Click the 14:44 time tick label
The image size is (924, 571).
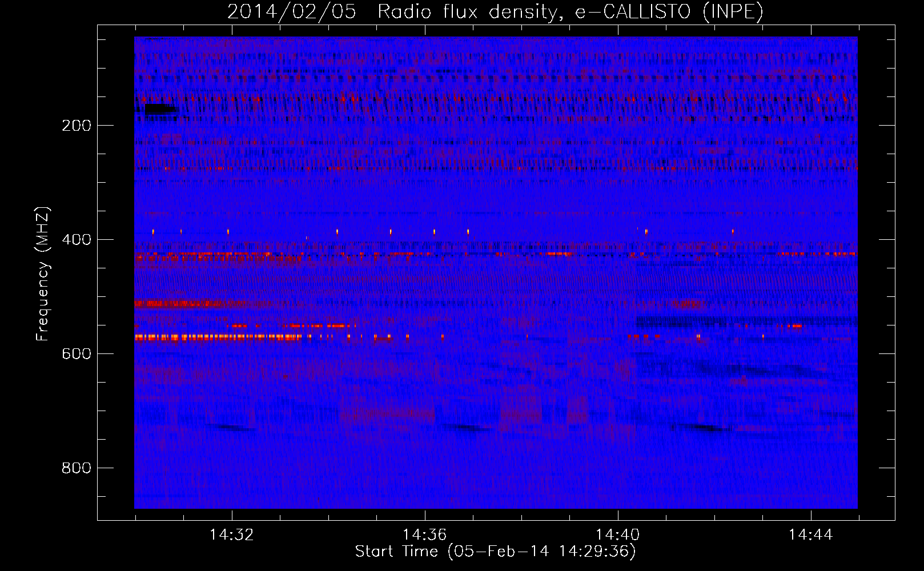coord(810,535)
